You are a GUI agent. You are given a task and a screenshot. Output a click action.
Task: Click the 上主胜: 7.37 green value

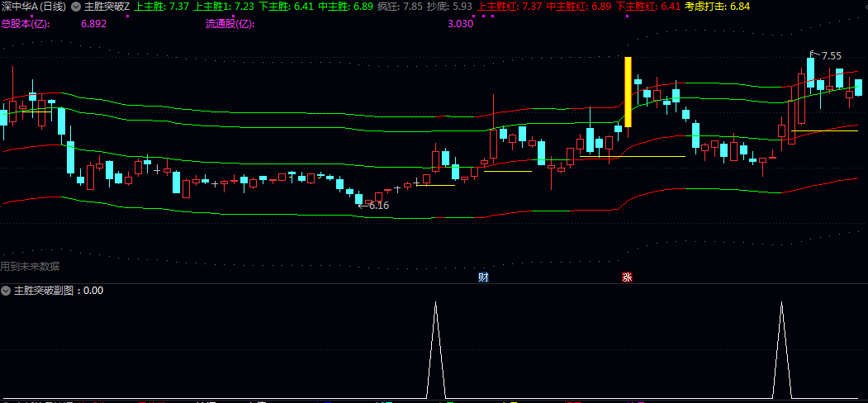click(161, 7)
